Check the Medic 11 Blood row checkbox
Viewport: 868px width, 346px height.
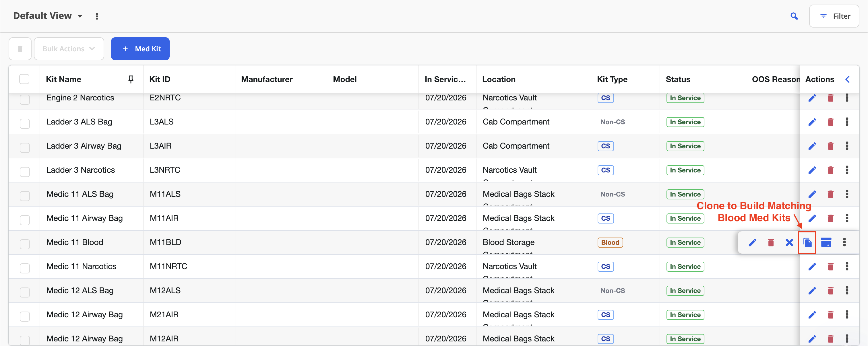[25, 244]
